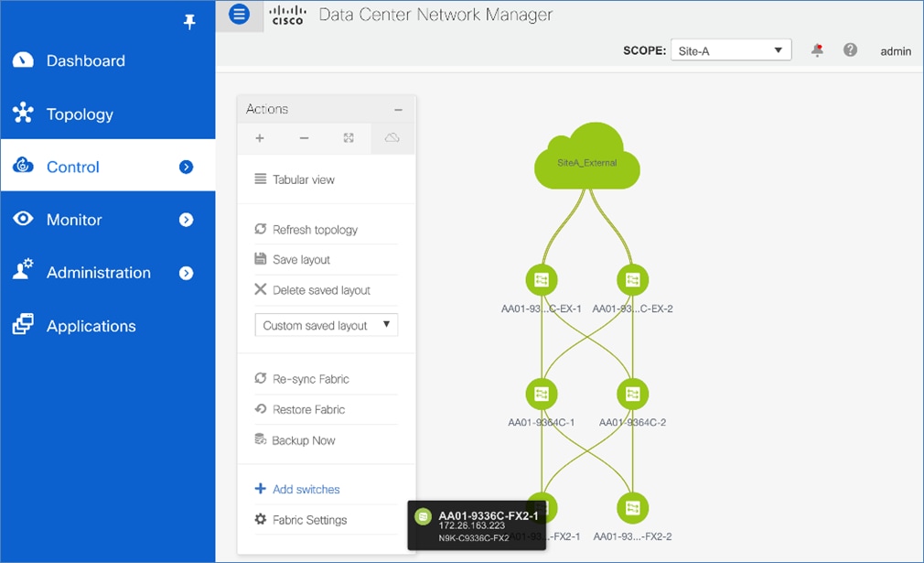Screen dimensions: 924x563
Task: Click the Topology nodes icon
Action: tap(23, 112)
